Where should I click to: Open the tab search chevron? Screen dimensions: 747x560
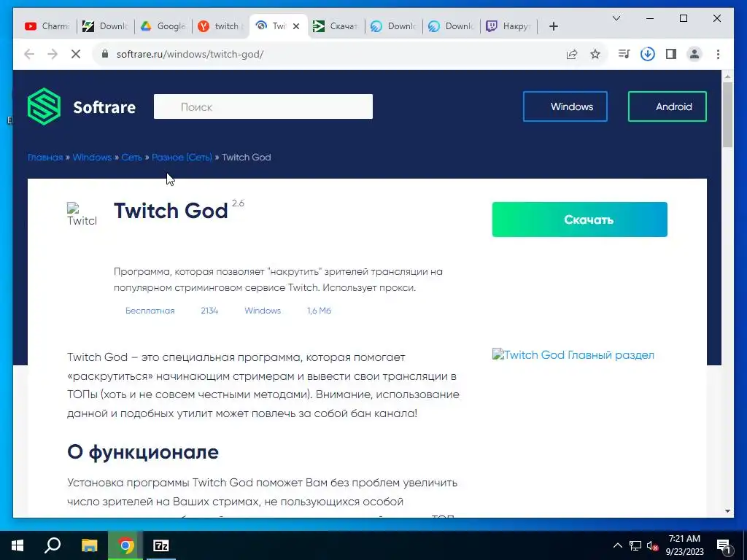[x=616, y=18]
